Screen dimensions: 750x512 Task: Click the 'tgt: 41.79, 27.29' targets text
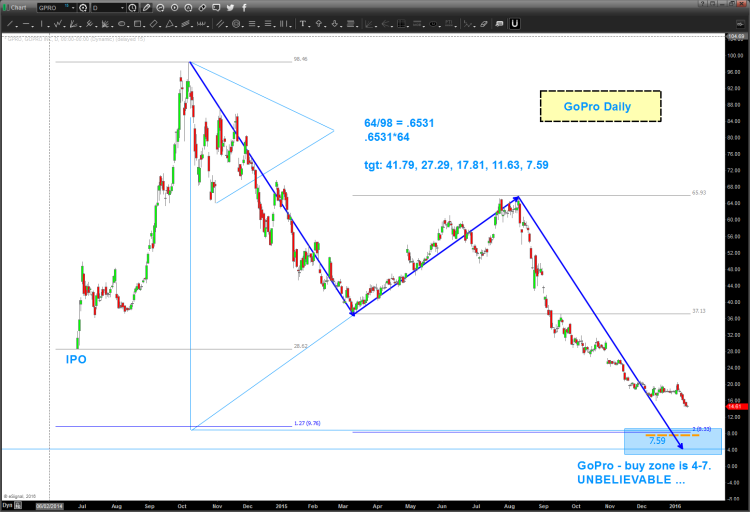[456, 165]
